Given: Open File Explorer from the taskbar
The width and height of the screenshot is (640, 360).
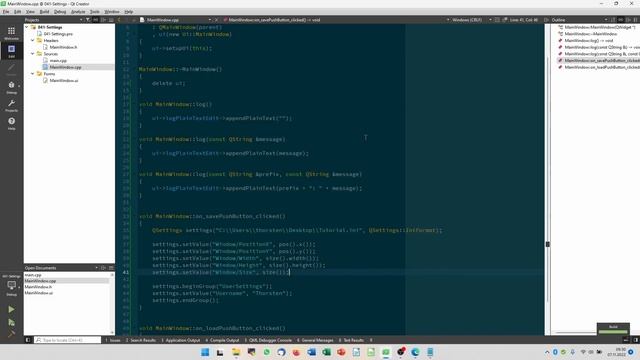Looking at the screenshot, I should (236, 352).
